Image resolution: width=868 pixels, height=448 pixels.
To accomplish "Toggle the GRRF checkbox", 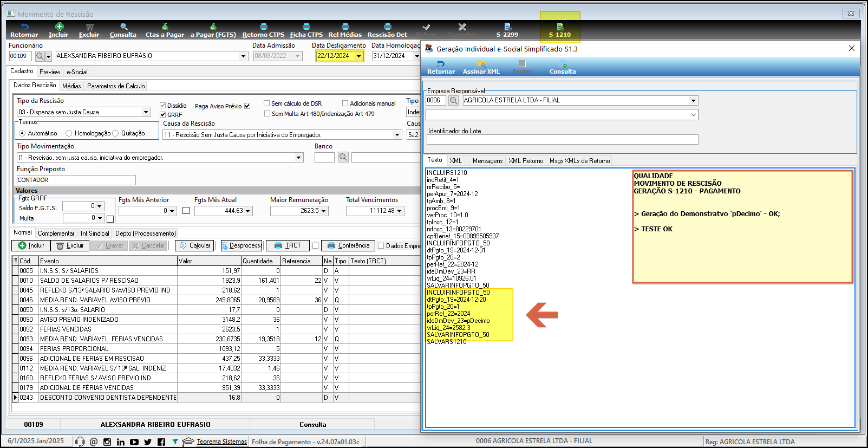I will (162, 115).
